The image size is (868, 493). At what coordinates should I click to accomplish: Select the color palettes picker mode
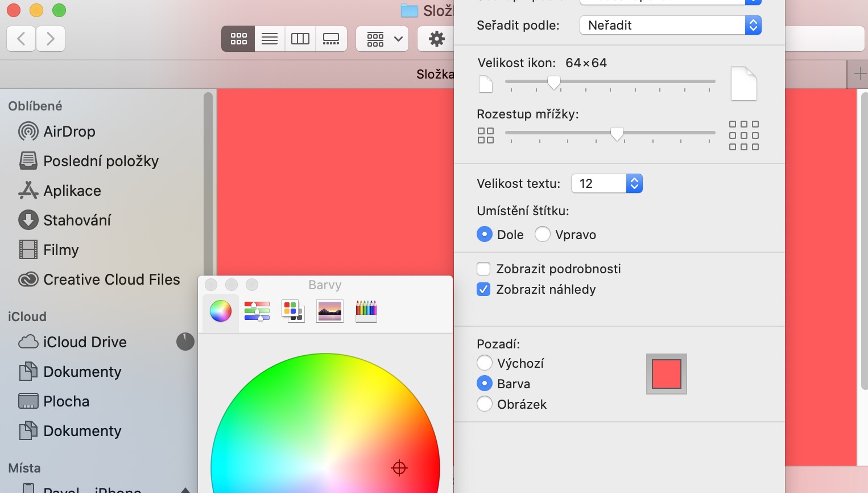tap(293, 311)
